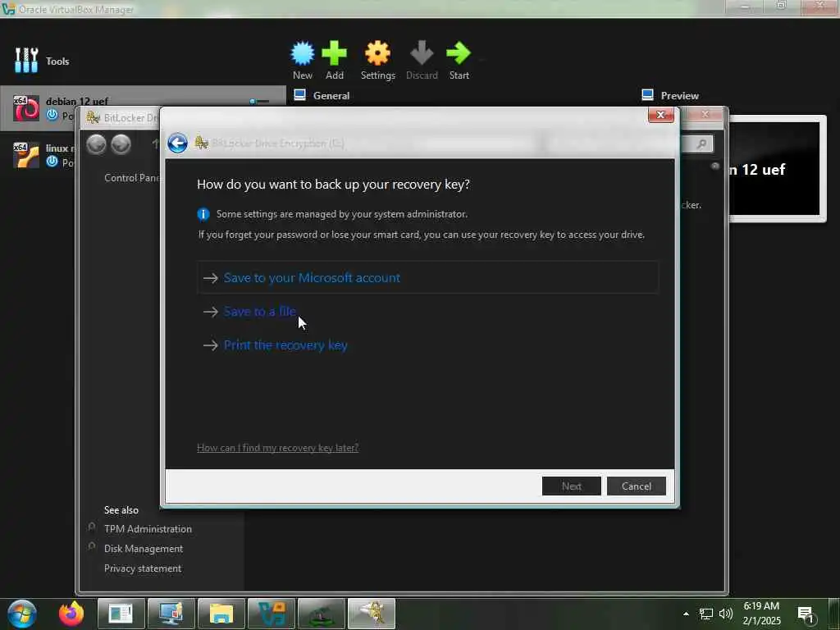Open the network icon in system tray
The width and height of the screenshot is (840, 630).
(x=706, y=614)
